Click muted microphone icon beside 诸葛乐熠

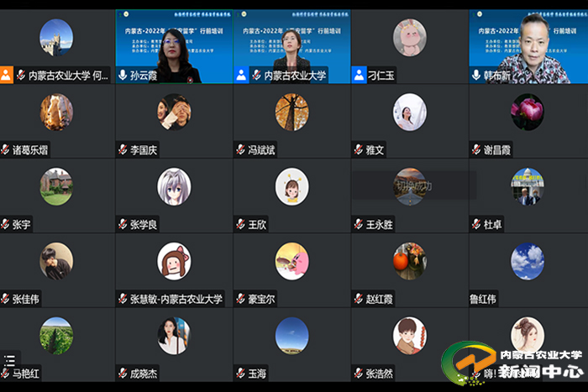coord(5,149)
